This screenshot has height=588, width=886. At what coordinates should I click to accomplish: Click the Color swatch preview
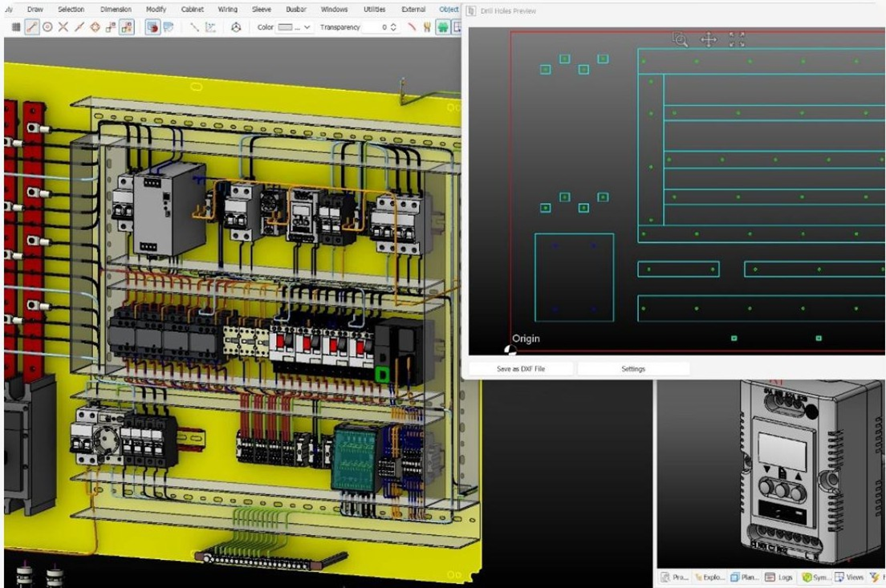[286, 26]
